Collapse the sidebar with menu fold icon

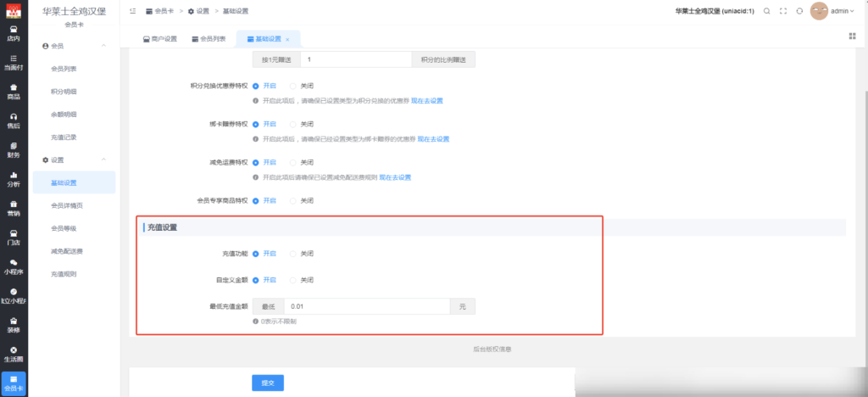(133, 12)
